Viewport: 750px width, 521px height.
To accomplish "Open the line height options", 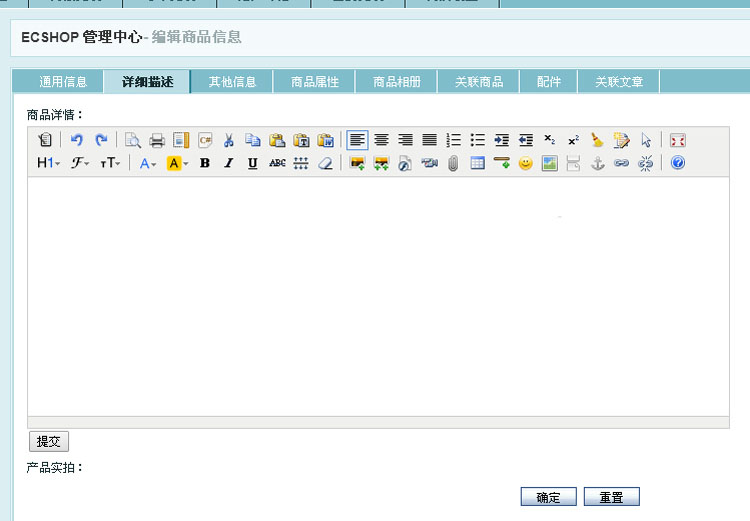I will click(301, 163).
